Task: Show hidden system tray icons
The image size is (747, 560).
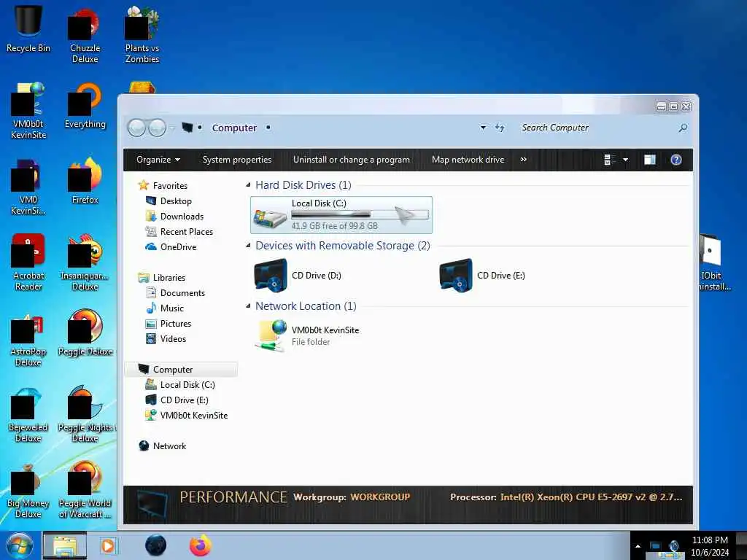Action: click(x=638, y=546)
